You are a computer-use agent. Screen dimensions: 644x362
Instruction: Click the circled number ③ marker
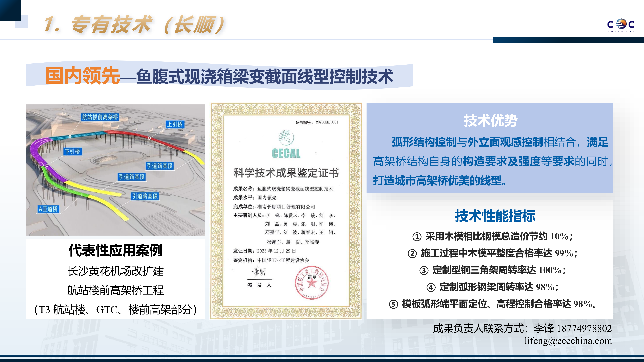(424, 271)
